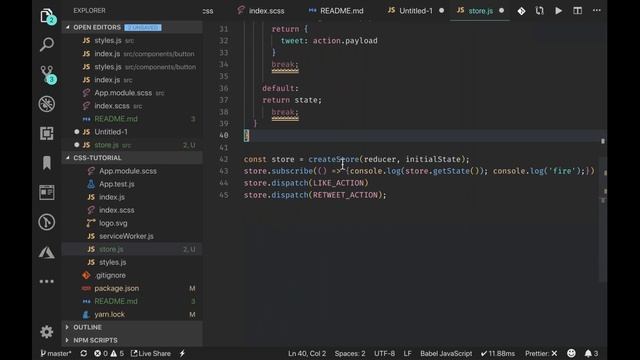Open the Manage settings gear
640x360 pixels.
[47, 332]
